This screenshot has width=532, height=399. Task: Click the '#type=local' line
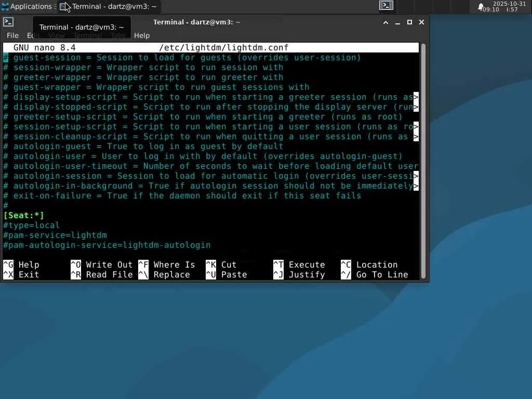pyautogui.click(x=31, y=225)
